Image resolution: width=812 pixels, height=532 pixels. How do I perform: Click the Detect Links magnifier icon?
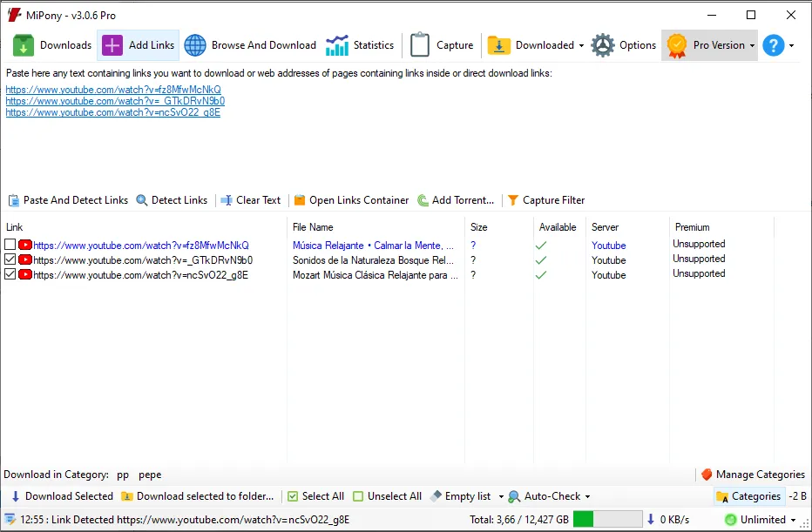click(x=142, y=200)
